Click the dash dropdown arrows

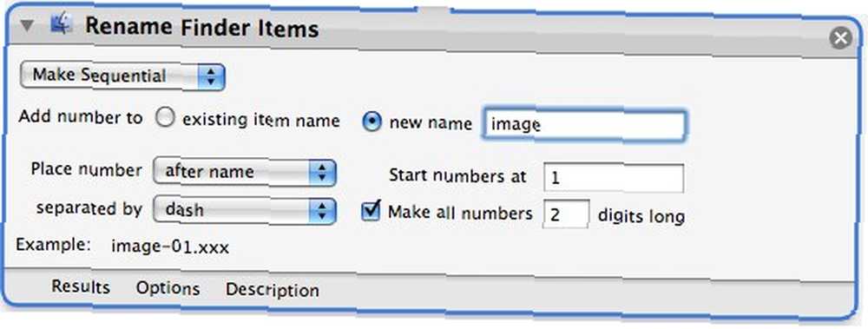pos(322,212)
